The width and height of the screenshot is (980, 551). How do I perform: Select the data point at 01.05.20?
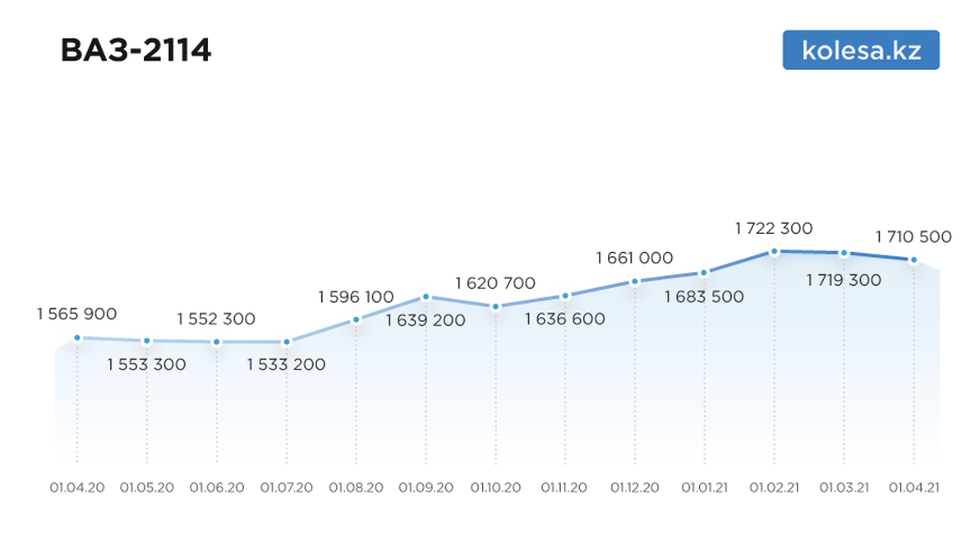147,341
